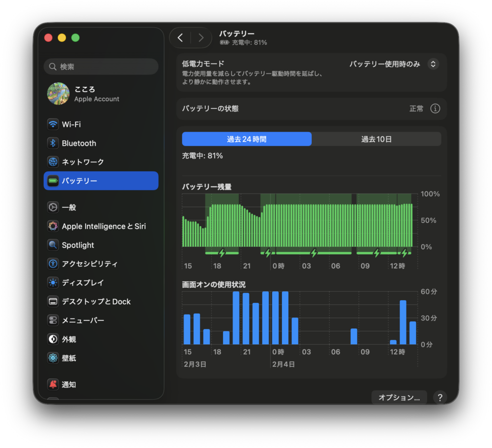Open Spotlight settings icon
492x448 pixels.
click(x=53, y=245)
